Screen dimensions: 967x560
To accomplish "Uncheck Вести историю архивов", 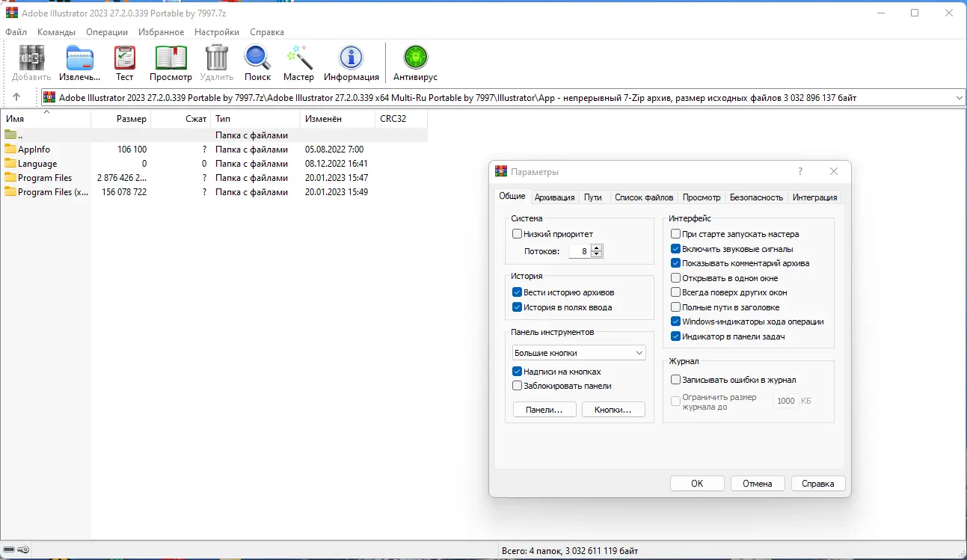I will tap(517, 292).
